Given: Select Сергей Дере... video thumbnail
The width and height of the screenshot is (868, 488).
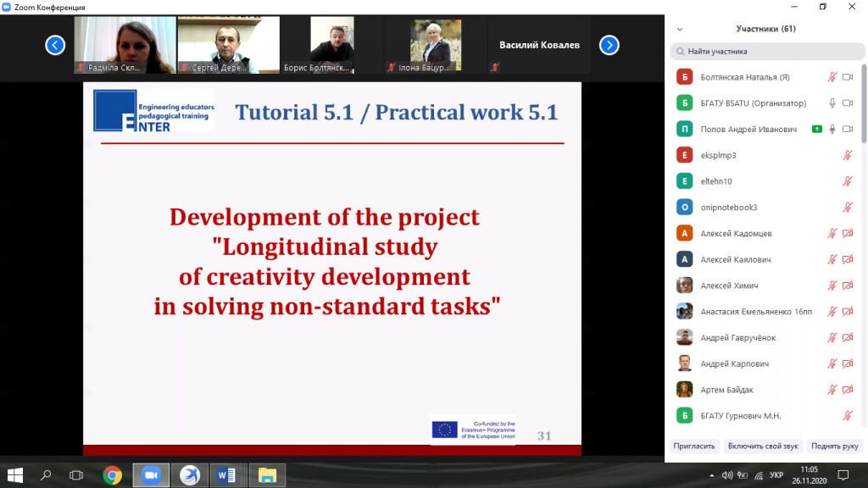Looking at the screenshot, I should tap(229, 45).
